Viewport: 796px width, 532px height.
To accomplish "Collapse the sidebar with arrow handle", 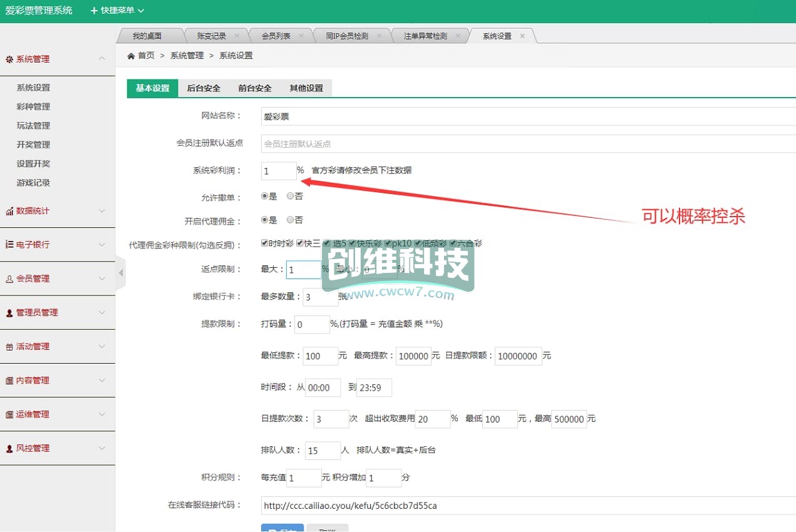I will (x=121, y=273).
